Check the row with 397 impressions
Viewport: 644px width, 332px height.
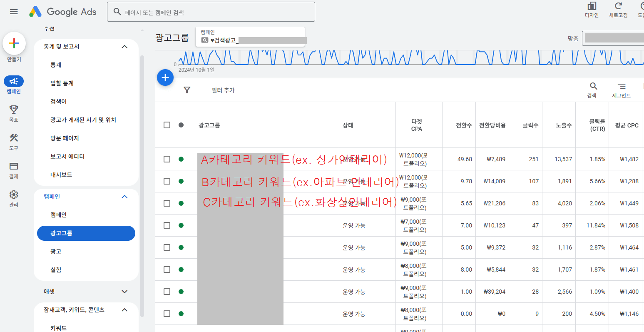(x=167, y=225)
